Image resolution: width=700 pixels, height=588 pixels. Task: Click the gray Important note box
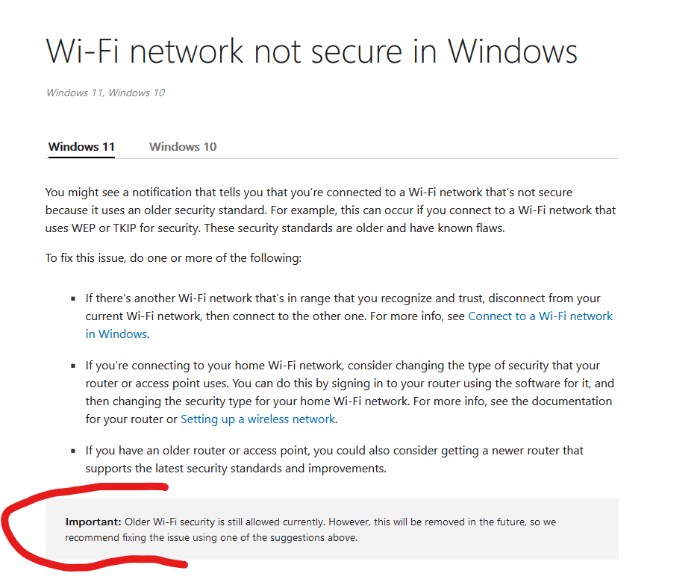(x=331, y=529)
